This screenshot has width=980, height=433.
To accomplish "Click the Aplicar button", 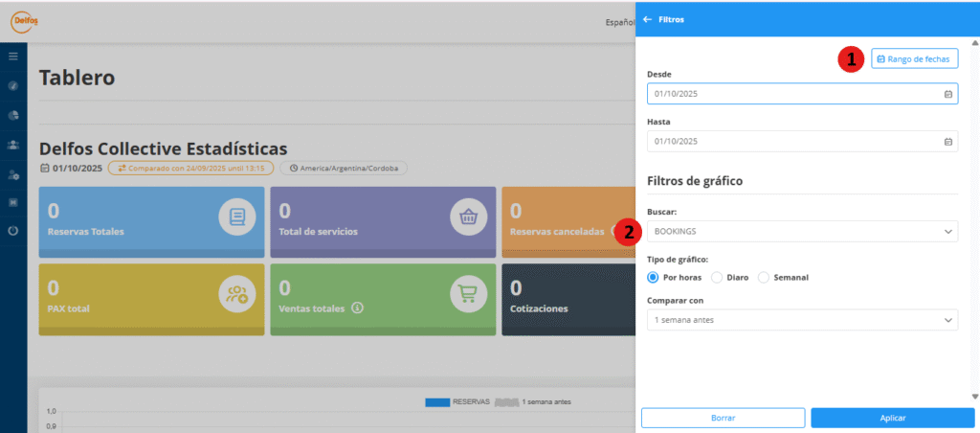I will click(x=892, y=418).
